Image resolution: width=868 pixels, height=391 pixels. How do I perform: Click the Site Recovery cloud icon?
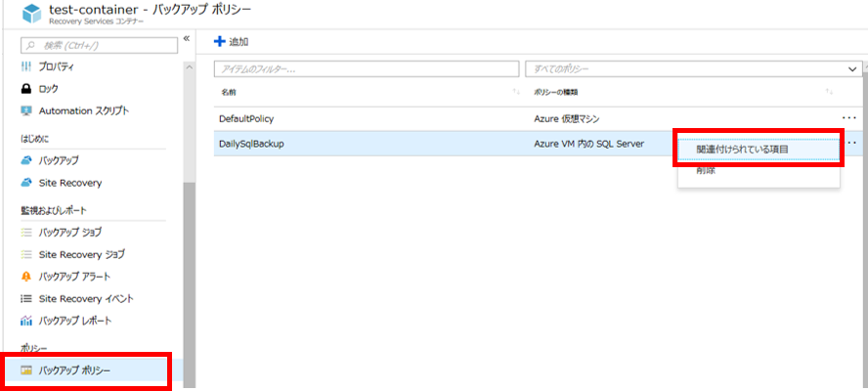point(26,183)
